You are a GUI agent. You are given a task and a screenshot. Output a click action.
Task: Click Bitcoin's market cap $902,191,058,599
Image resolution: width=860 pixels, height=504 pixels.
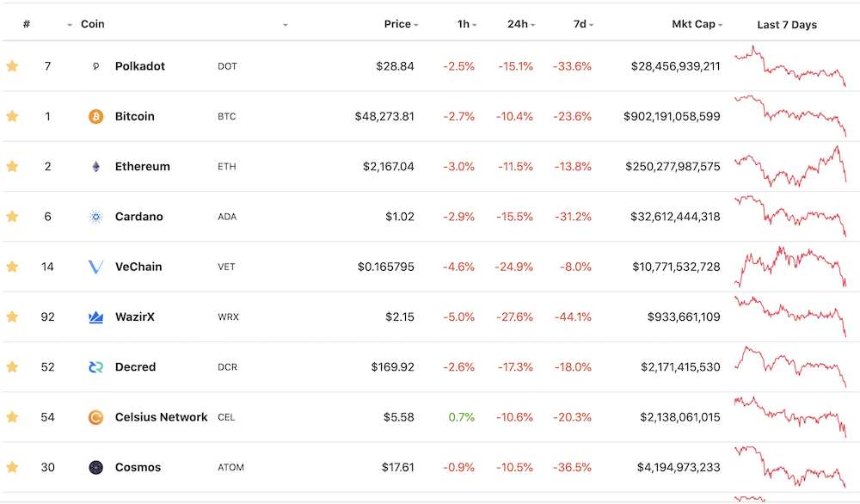(x=672, y=116)
